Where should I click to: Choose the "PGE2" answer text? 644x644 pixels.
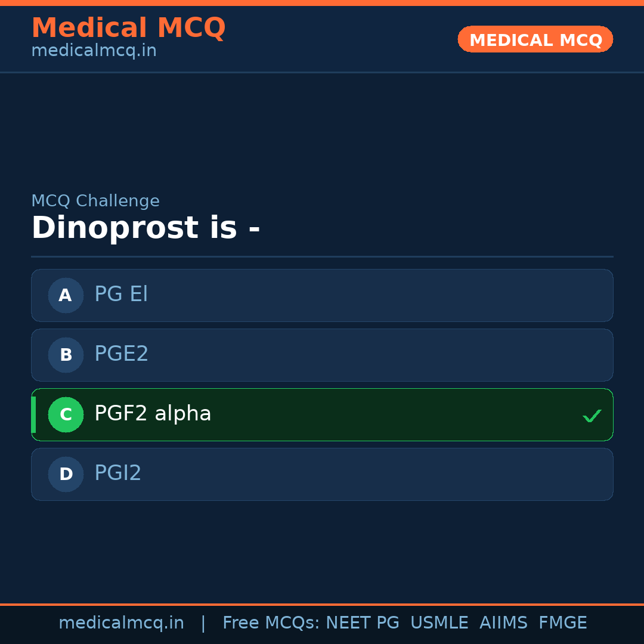(121, 354)
